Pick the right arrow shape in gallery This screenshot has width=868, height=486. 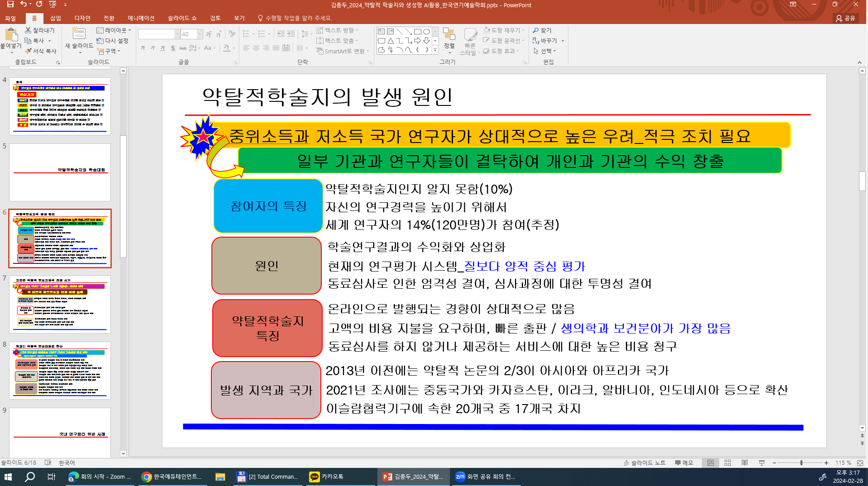tap(417, 41)
